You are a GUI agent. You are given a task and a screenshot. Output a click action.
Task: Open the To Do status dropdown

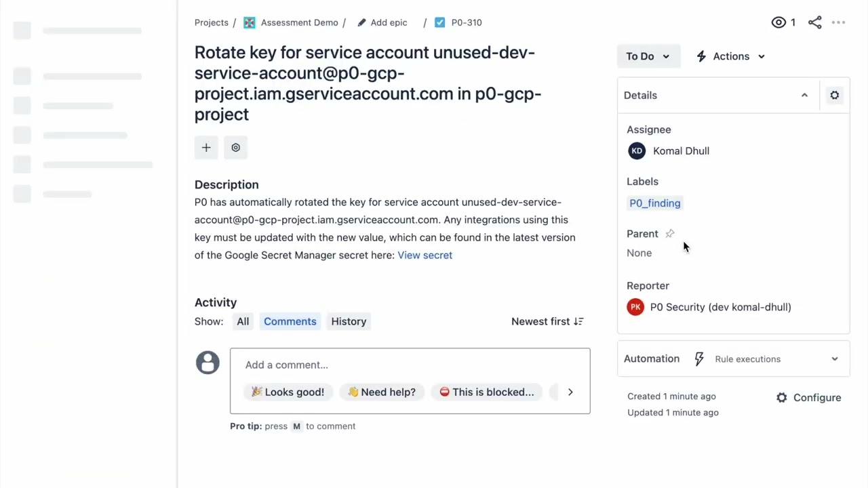(x=648, y=56)
